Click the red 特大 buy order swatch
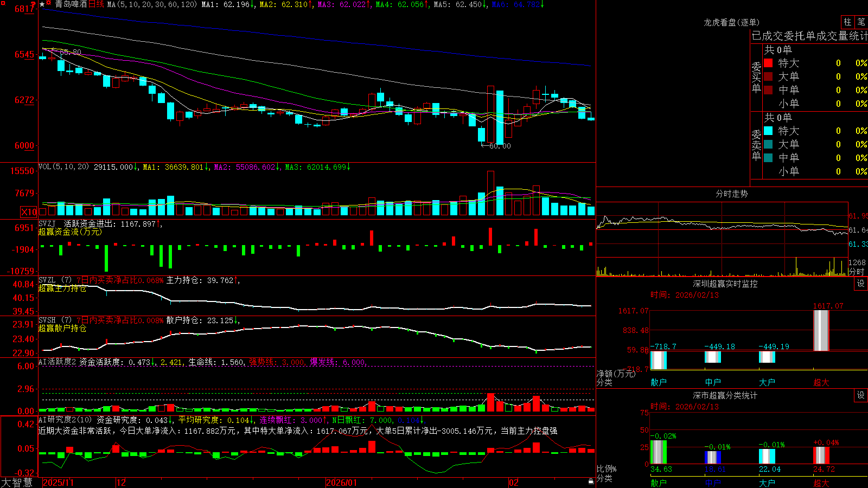Image resolution: width=868 pixels, height=488 pixels. pyautogui.click(x=768, y=63)
